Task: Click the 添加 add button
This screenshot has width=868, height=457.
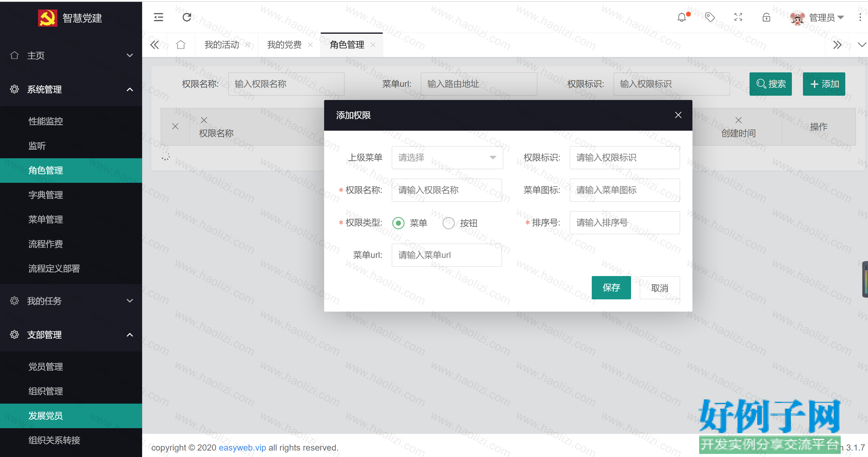Action: click(x=824, y=84)
